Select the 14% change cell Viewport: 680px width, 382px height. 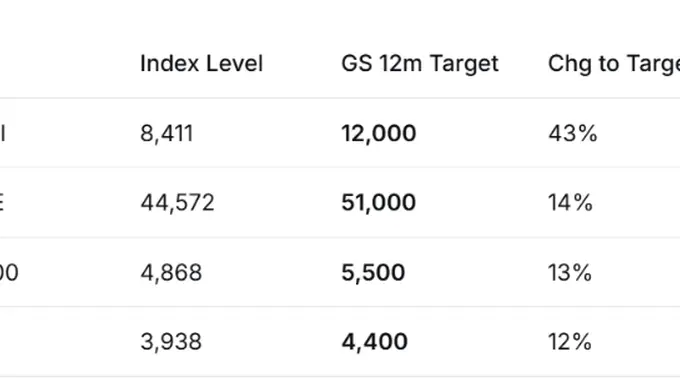[x=570, y=202]
